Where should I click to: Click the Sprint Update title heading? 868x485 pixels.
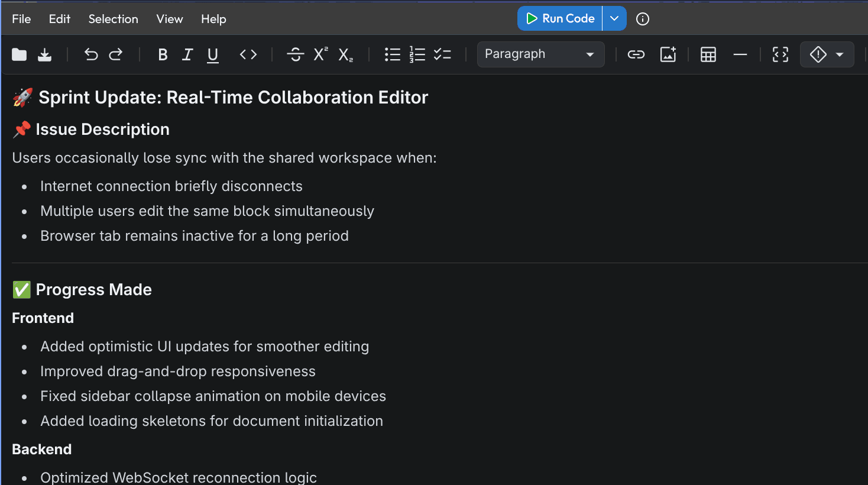click(221, 98)
